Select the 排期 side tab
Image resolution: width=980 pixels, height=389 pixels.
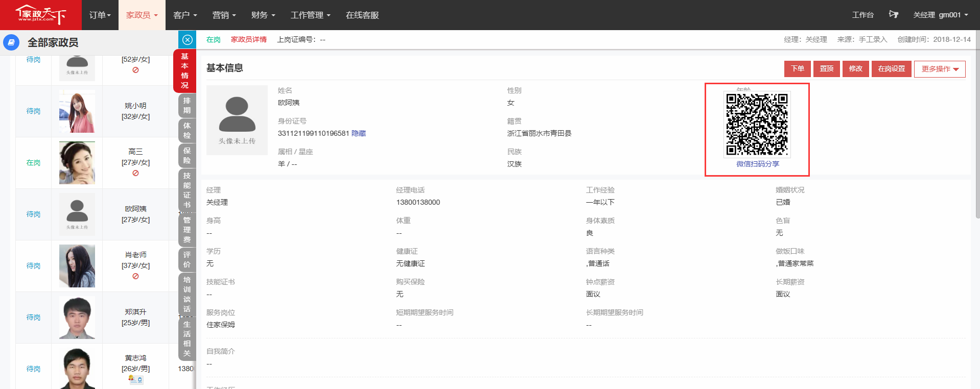187,105
